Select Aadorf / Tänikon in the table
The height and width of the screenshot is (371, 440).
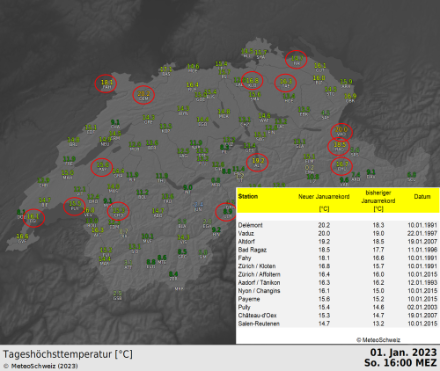coord(259,282)
